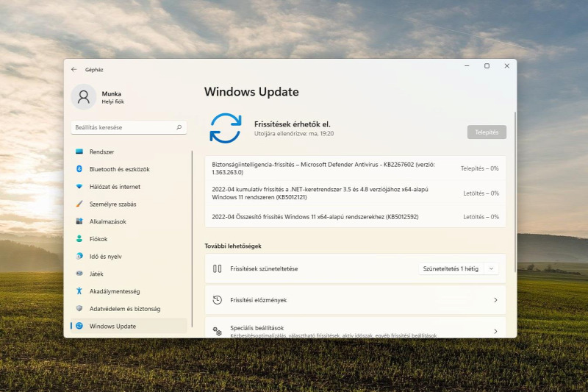Select the Játék controller icon
The width and height of the screenshot is (588, 392).
(79, 274)
